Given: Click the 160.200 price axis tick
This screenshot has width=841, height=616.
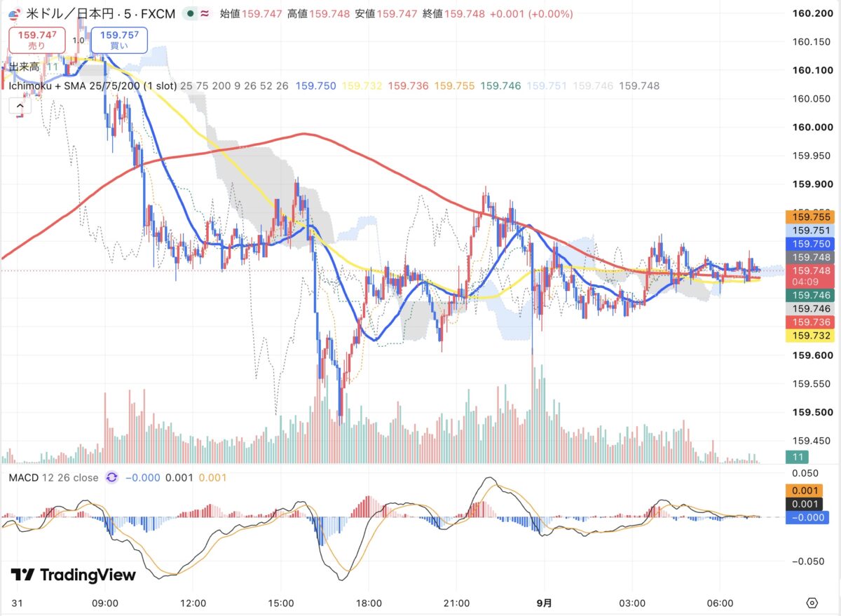Looking at the screenshot, I should pyautogui.click(x=812, y=13).
